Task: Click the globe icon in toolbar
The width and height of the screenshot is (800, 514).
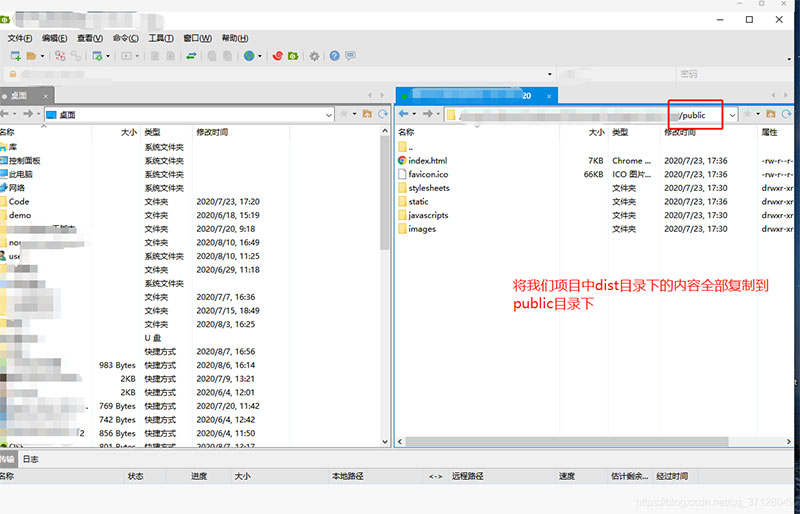Action: (249, 56)
